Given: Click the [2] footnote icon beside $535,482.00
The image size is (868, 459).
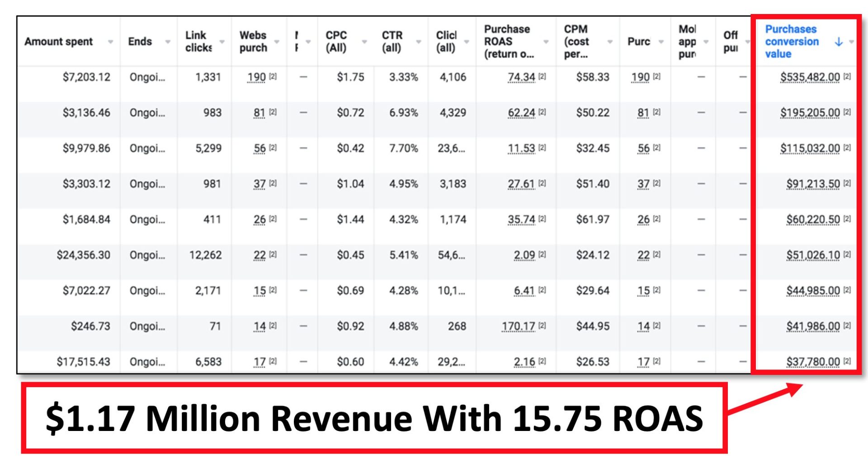Looking at the screenshot, I should tap(847, 76).
